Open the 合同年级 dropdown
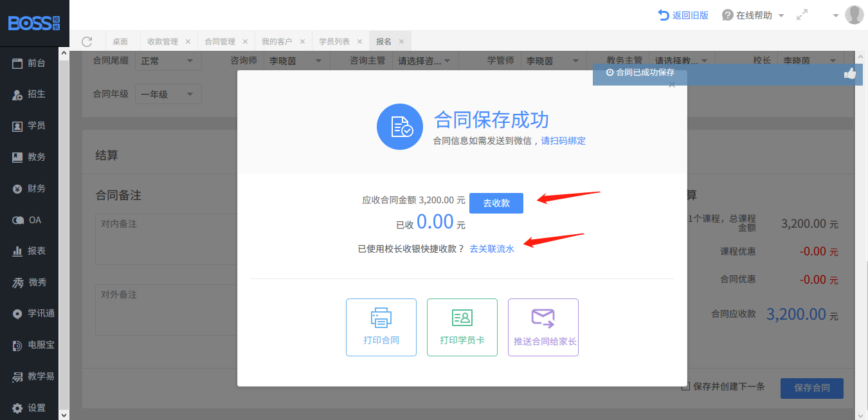This screenshot has width=868, height=420. click(168, 94)
